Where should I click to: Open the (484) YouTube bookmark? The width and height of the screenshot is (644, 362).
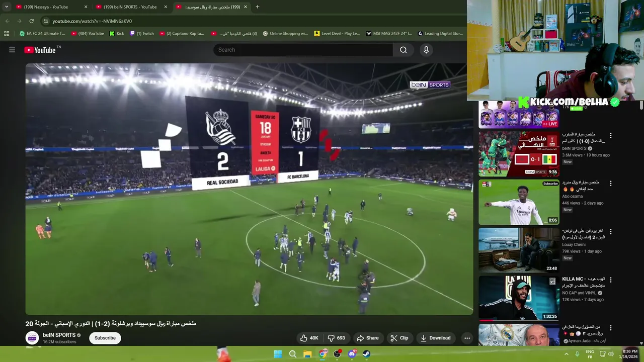88,34
